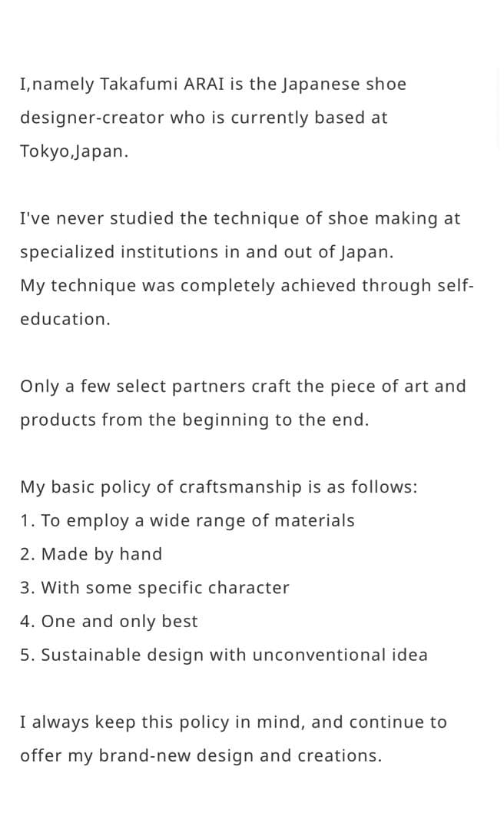Click the word "self-" at line end

[x=456, y=286]
